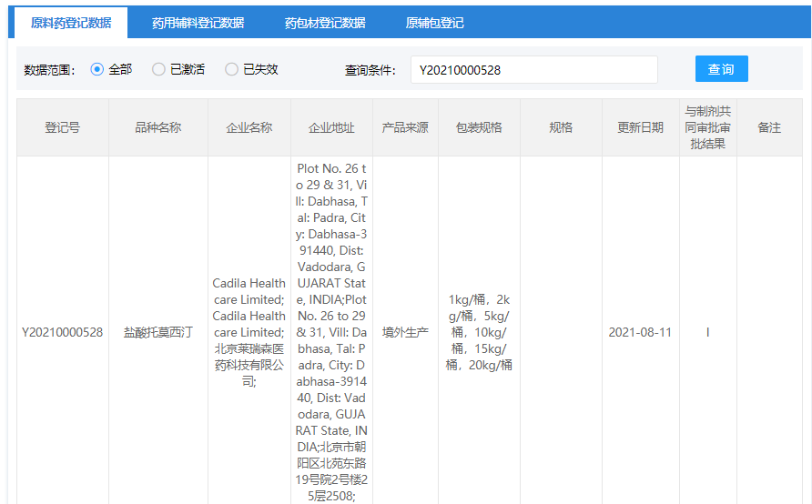Click the 登记号 column header
The image size is (812, 504).
click(x=63, y=127)
